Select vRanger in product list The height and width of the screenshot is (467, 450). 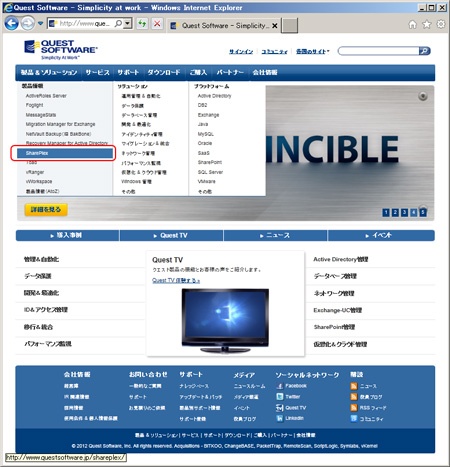[35, 172]
